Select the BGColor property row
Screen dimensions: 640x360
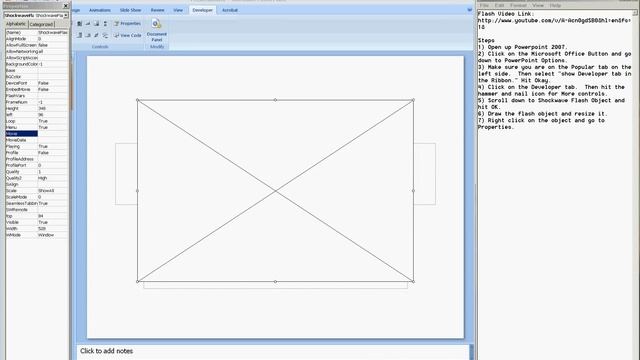[37, 77]
